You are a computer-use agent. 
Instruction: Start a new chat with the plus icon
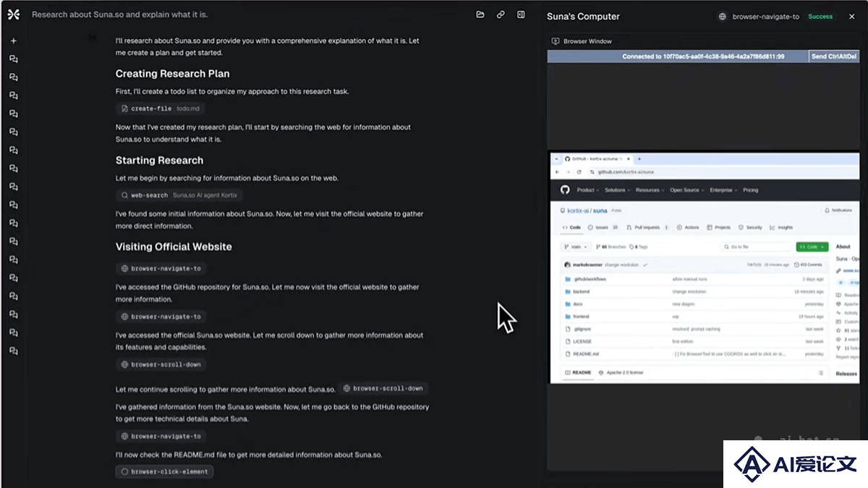13,41
